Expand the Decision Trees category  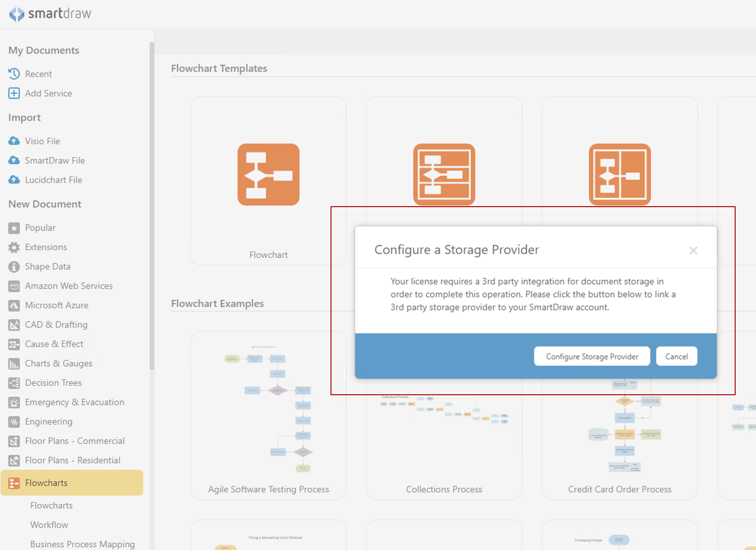(53, 383)
